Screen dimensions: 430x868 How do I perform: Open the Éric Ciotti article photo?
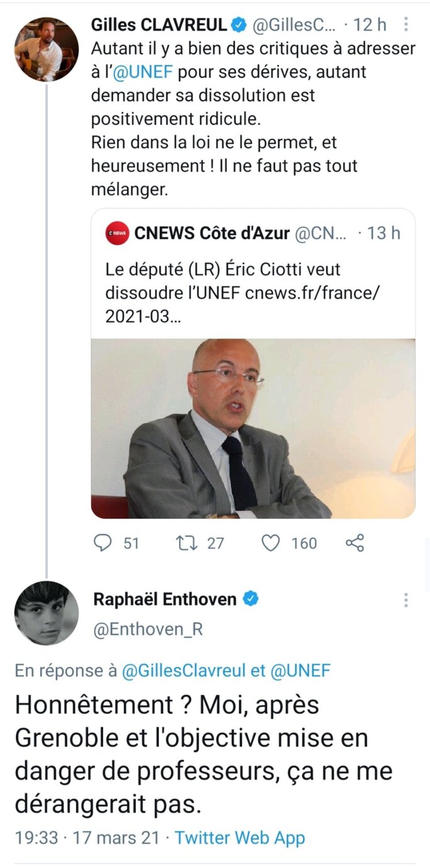click(253, 428)
